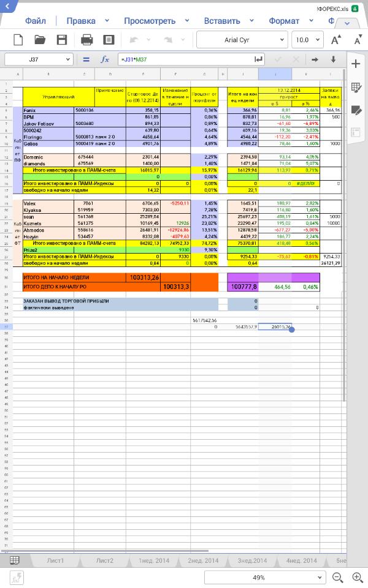Tap the enter key icon in formula field
The image size is (368, 588).
[x=259, y=59]
